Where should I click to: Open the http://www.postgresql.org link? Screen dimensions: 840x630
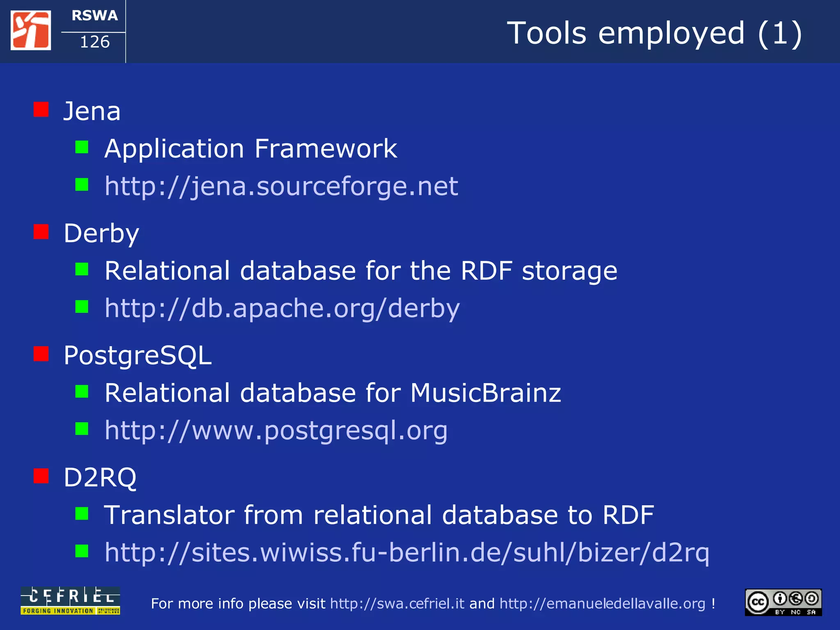(276, 431)
